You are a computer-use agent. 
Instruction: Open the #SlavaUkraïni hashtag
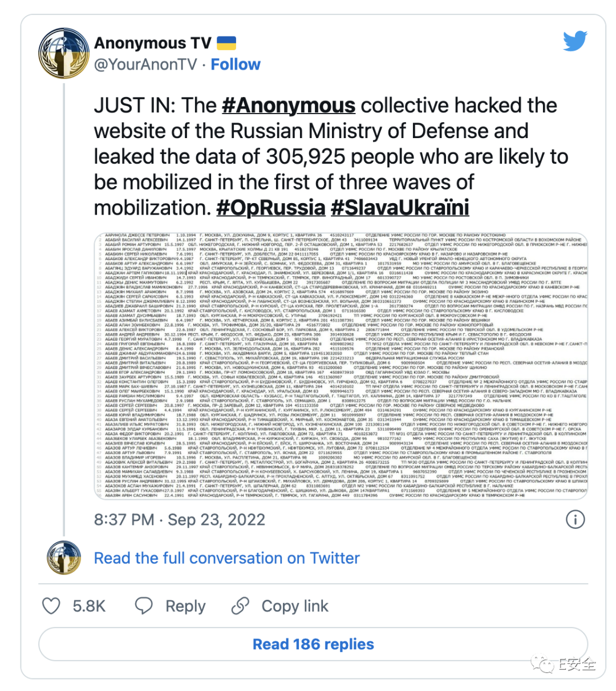pos(400,208)
